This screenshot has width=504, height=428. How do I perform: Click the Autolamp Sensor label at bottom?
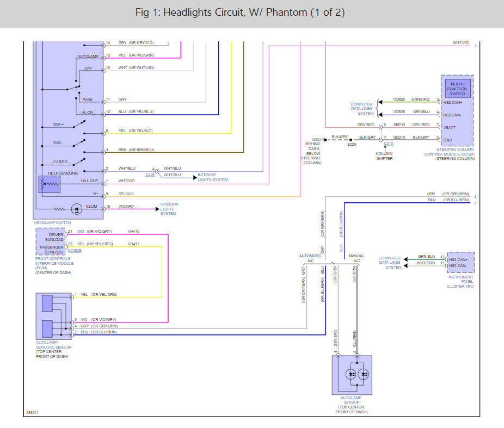pos(351,400)
